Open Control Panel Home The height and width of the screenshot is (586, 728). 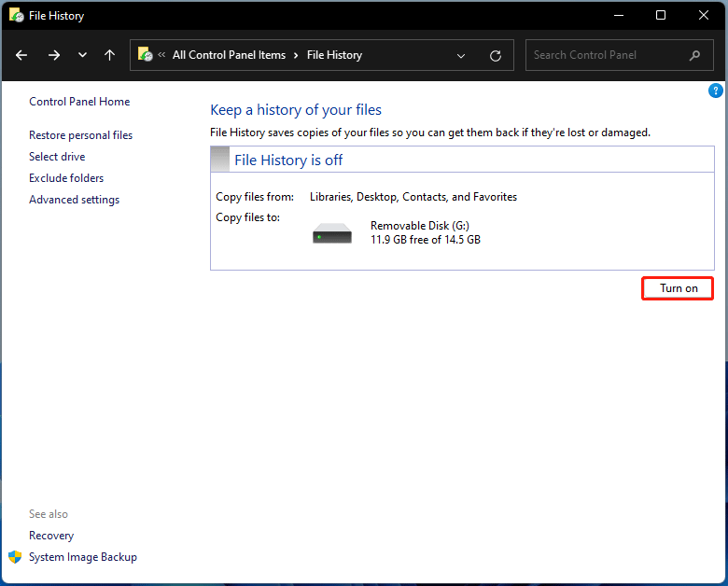(79, 102)
